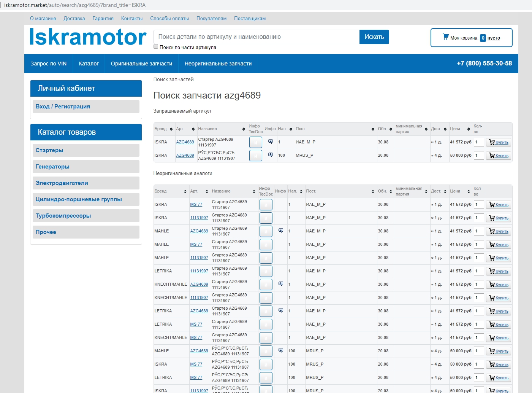This screenshot has width=532, height=393.
Task: Buy KNECHT/MAHLE 11131907 analog via Купить
Action: pyautogui.click(x=499, y=298)
